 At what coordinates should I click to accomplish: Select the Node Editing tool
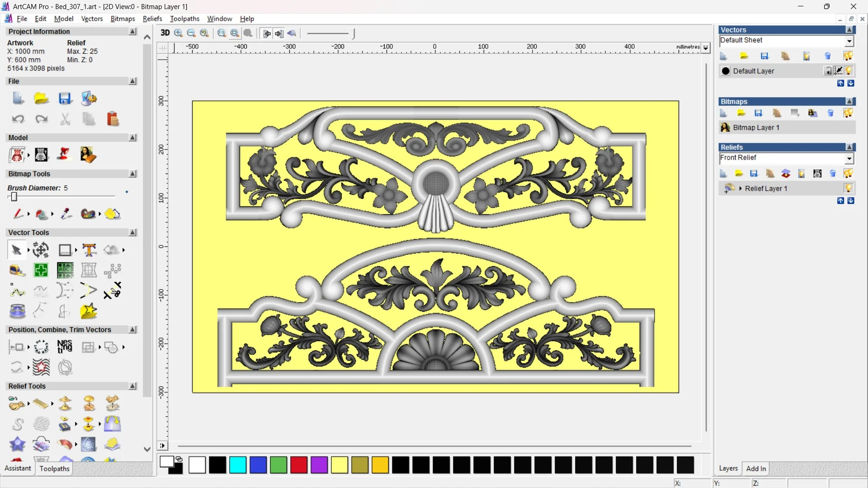click(17, 291)
